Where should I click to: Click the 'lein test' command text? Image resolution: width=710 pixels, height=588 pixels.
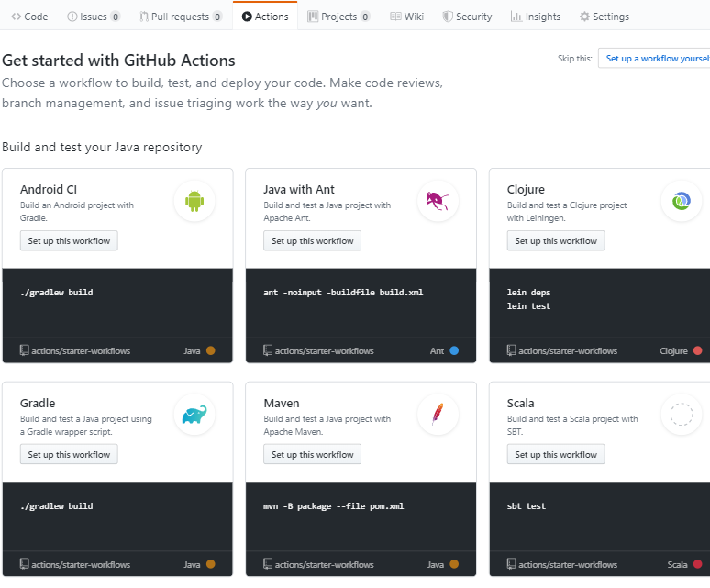click(528, 306)
